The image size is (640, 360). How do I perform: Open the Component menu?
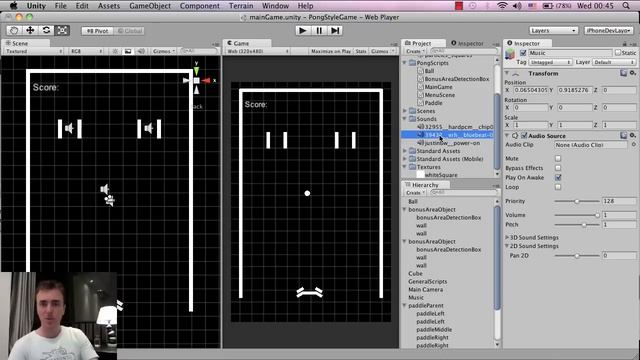coord(200,6)
